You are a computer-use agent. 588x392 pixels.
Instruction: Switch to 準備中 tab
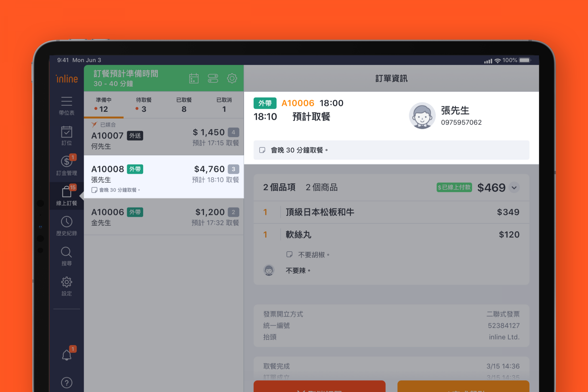(104, 105)
